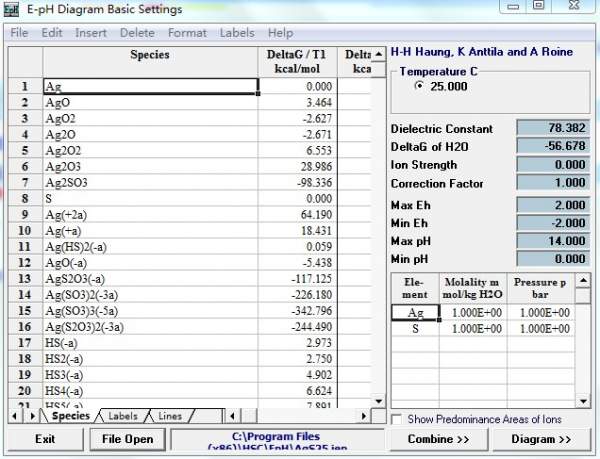Viewport: 600px width, 459px height.
Task: Click sheet tab scroll left arrow
Action: pyautogui.click(x=15, y=416)
